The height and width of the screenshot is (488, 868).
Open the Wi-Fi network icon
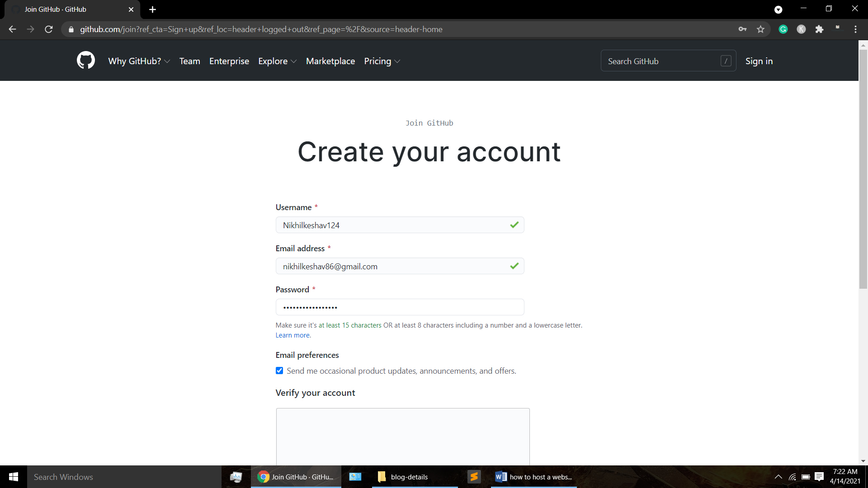coord(792,477)
